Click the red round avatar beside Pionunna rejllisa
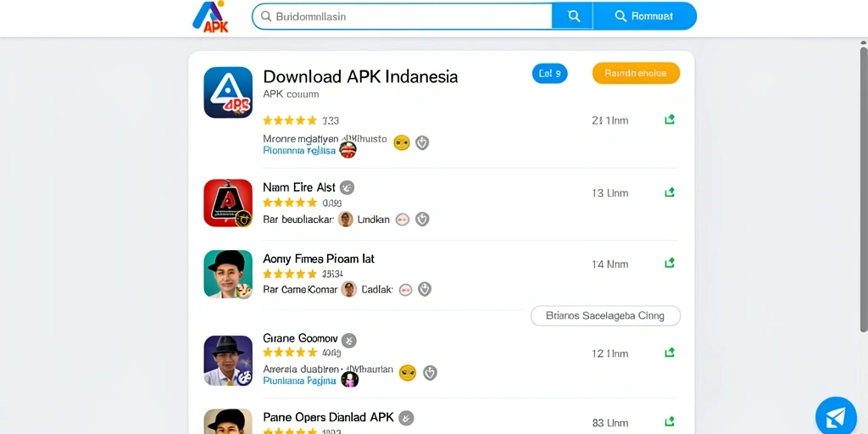Viewport: 868px width, 434px height. pyautogui.click(x=348, y=149)
